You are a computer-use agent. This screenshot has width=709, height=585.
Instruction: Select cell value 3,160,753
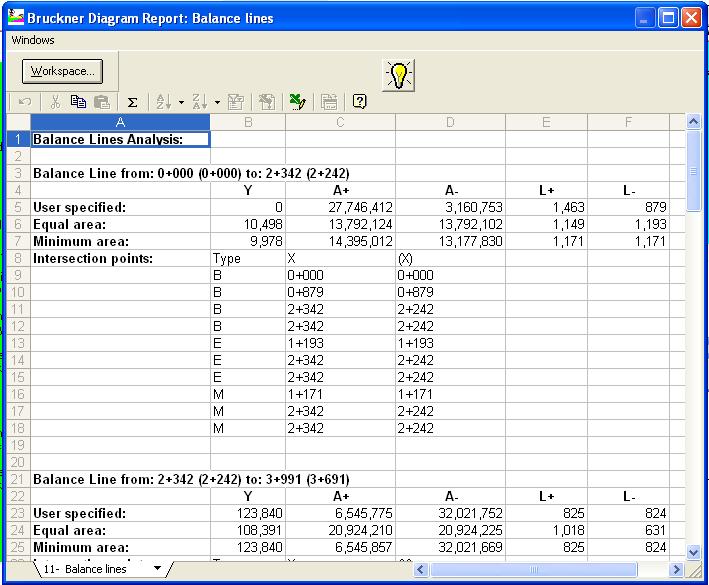pos(450,207)
